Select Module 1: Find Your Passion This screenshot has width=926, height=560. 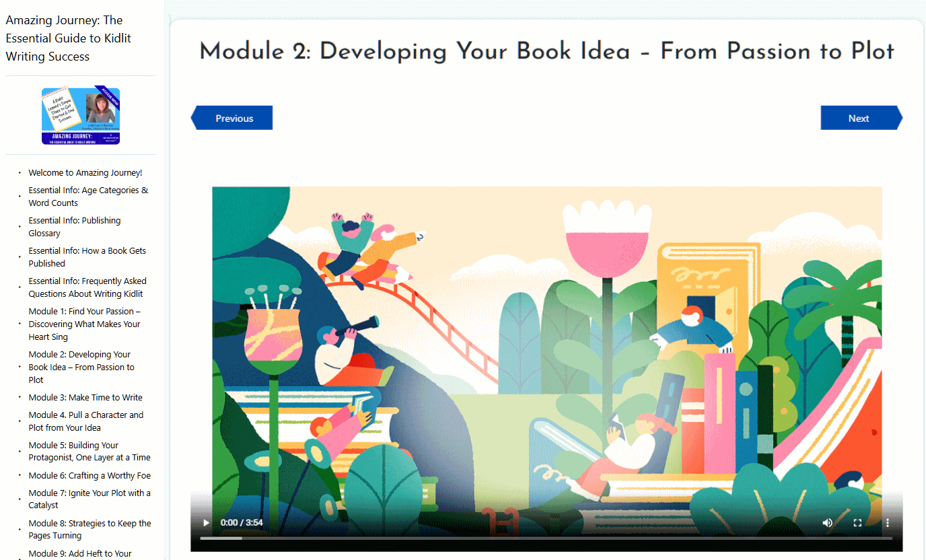[85, 324]
